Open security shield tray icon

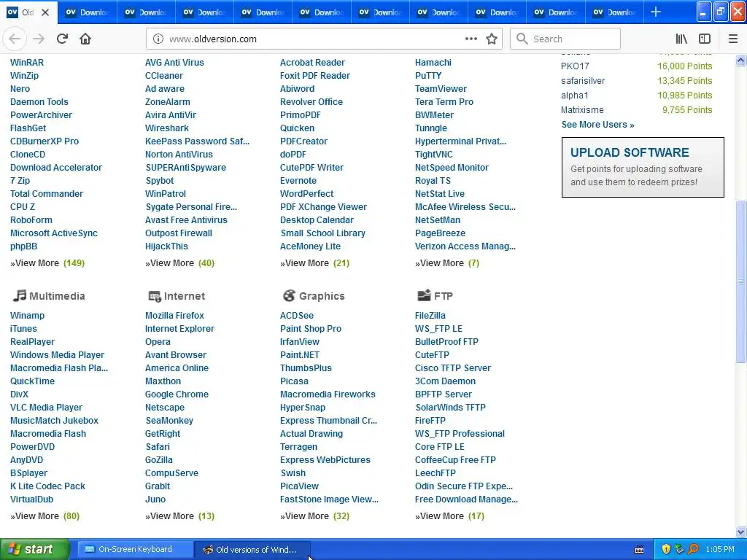tap(666, 549)
